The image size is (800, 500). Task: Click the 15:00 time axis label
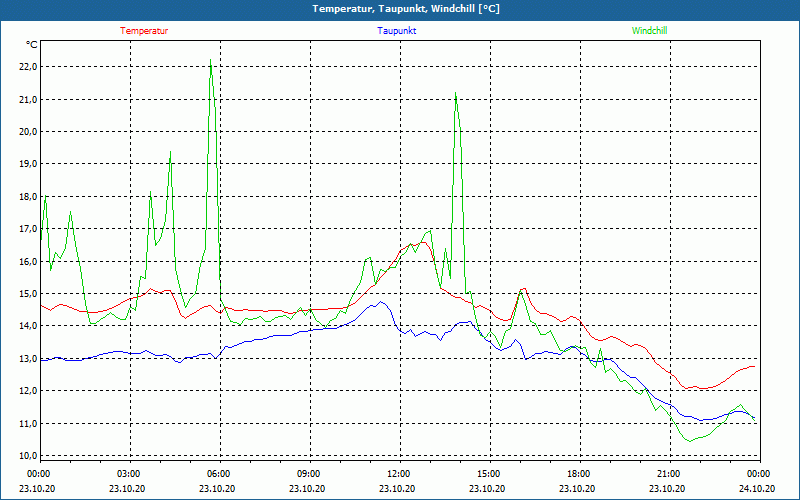(487, 474)
